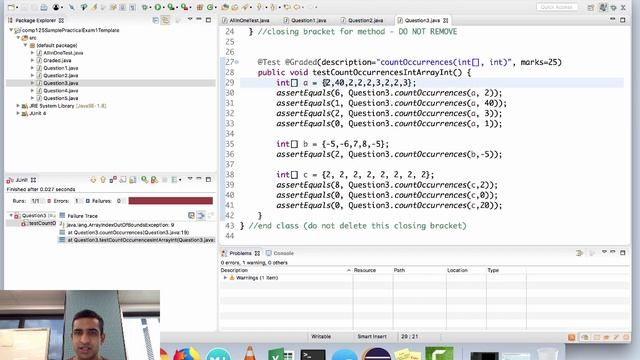Click the Coverage run toolbar icon

pos(171,7)
